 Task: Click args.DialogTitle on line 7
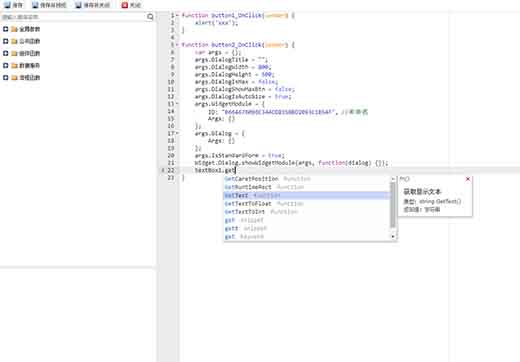tap(222, 60)
